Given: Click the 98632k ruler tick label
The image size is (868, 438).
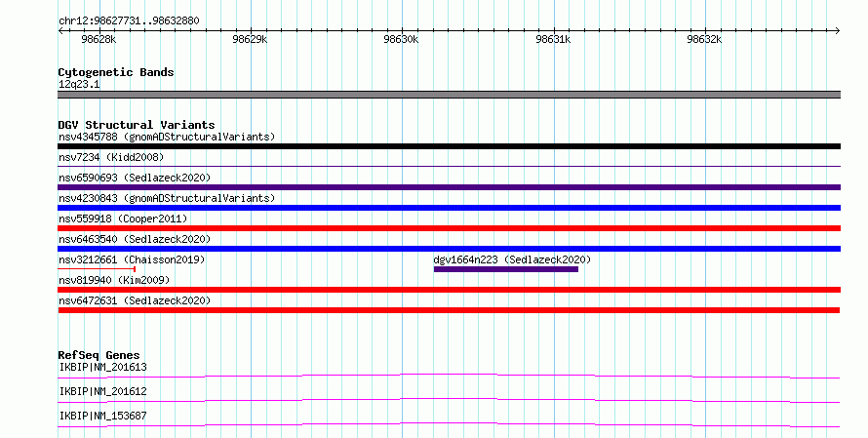Looking at the screenshot, I should (704, 39).
